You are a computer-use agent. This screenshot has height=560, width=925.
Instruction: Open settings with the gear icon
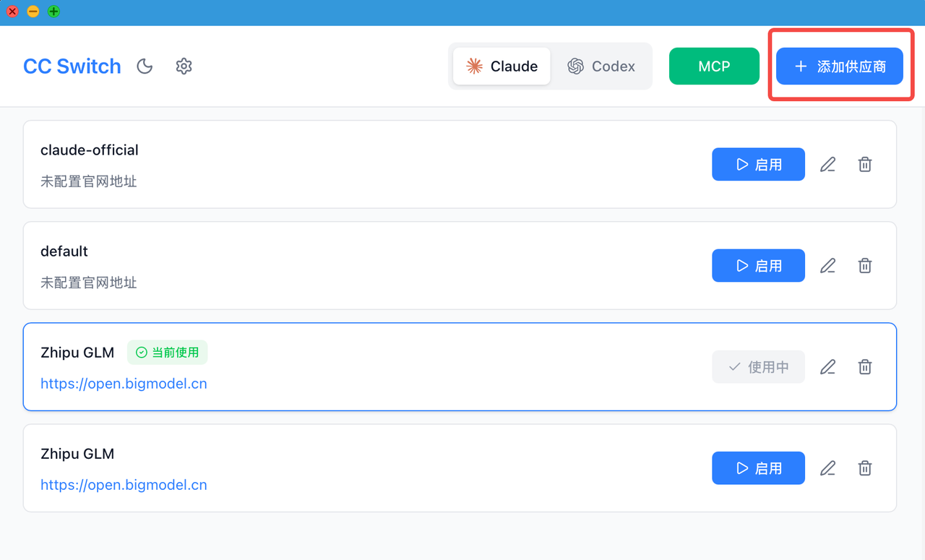[184, 66]
